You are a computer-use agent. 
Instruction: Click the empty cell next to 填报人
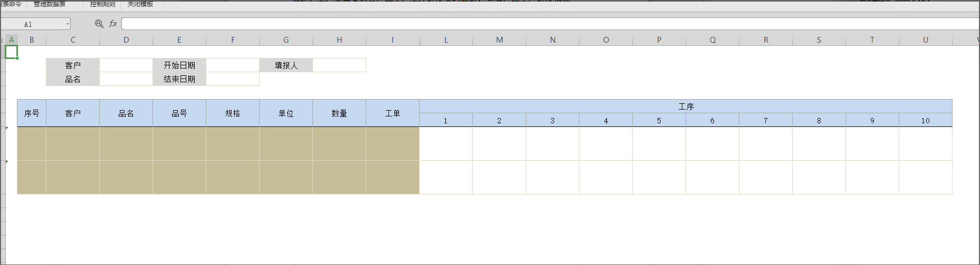(x=339, y=65)
